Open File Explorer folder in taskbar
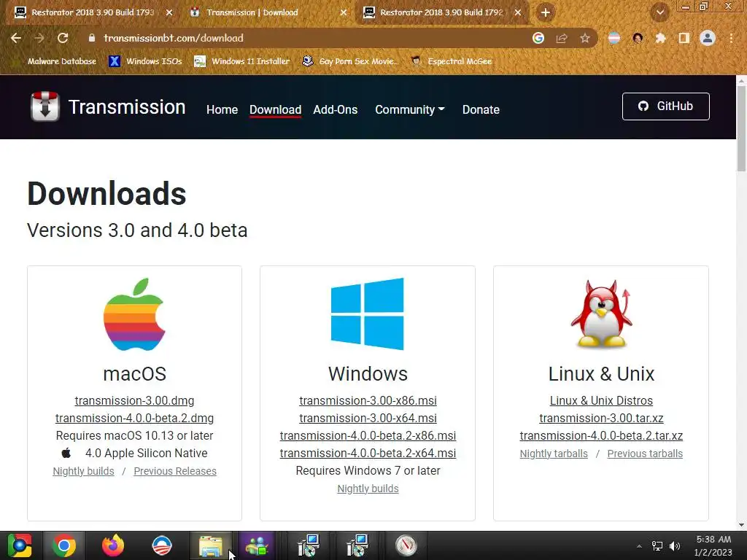The height and width of the screenshot is (560, 747). pos(211,545)
